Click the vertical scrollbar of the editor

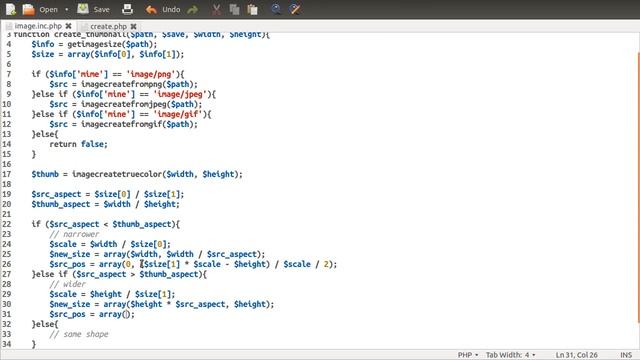638,188
